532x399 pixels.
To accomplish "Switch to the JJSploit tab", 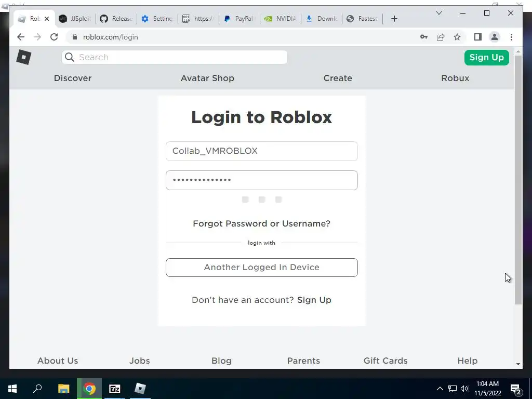I will (x=75, y=19).
